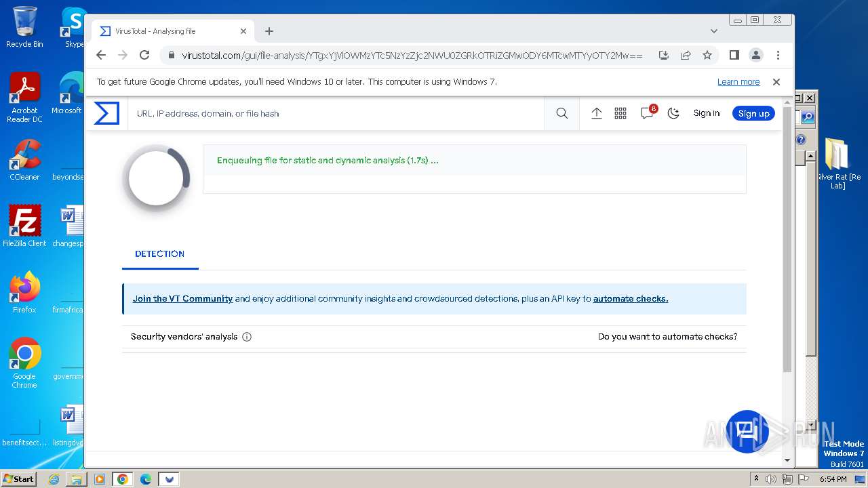
Task: Click the upload file arrow icon
Action: click(597, 113)
